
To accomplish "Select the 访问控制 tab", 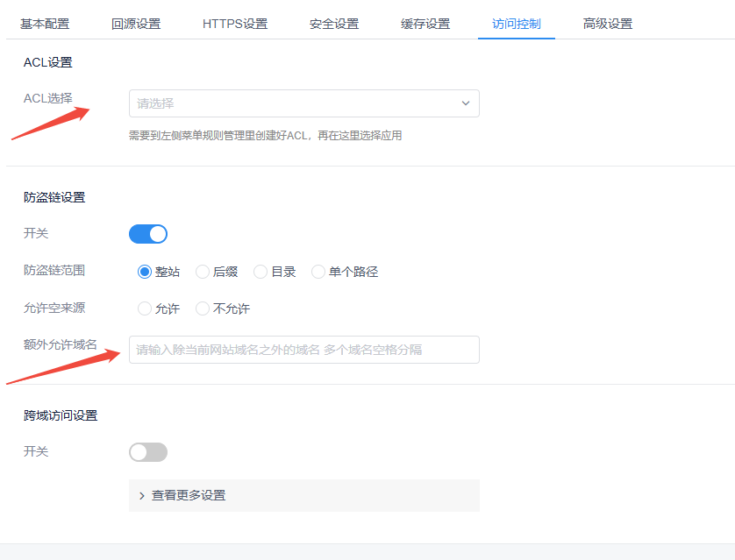I will 517,24.
